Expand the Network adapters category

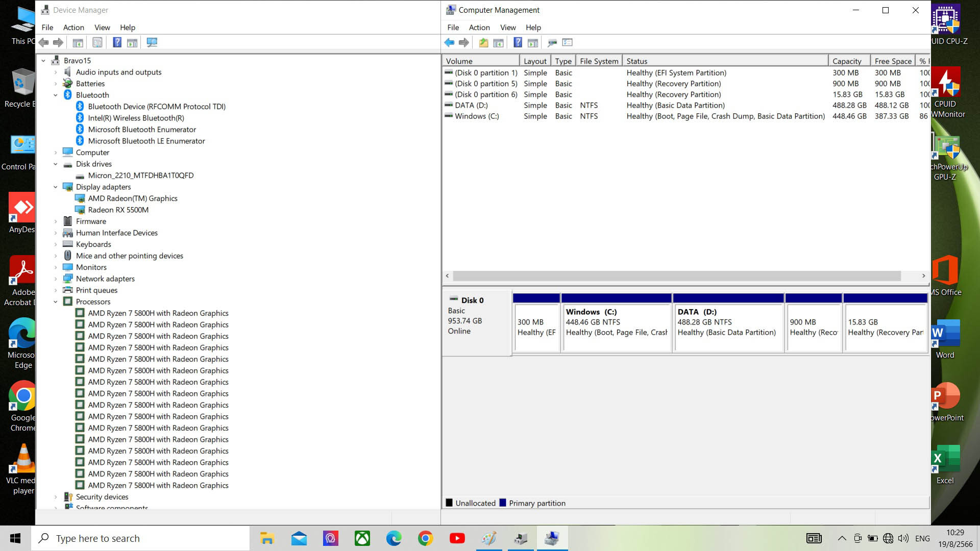(56, 279)
